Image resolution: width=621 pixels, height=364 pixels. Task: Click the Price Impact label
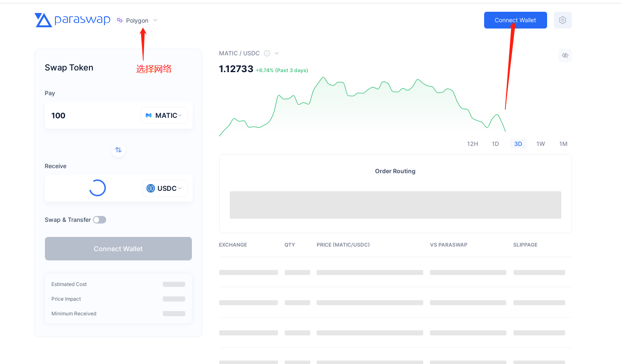(x=66, y=299)
